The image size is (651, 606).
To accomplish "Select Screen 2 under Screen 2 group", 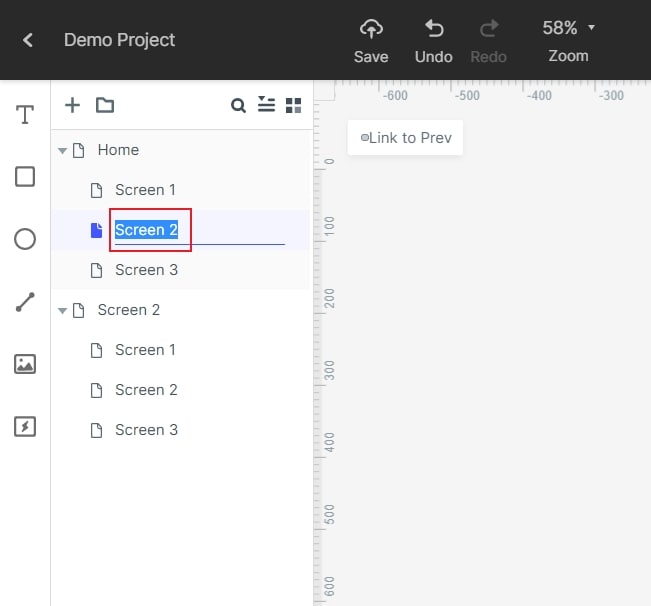I will click(146, 390).
